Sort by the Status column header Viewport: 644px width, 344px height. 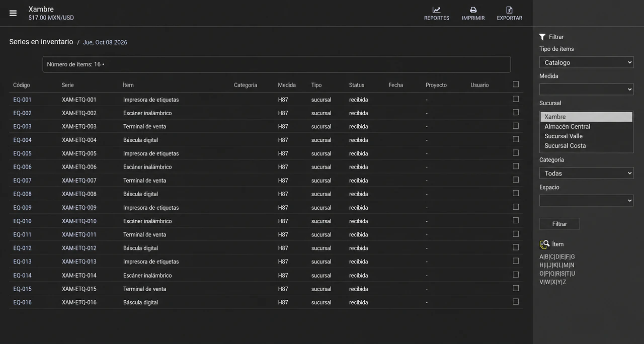tap(357, 85)
